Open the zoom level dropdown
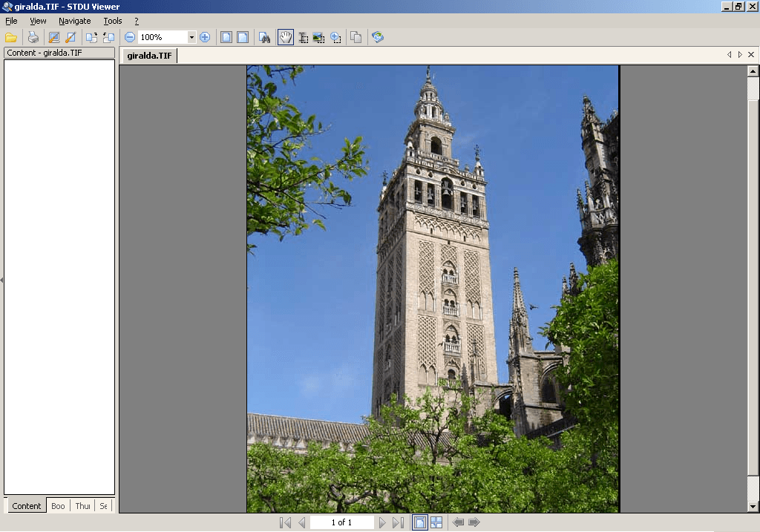Image resolution: width=760 pixels, height=532 pixels. tap(191, 36)
